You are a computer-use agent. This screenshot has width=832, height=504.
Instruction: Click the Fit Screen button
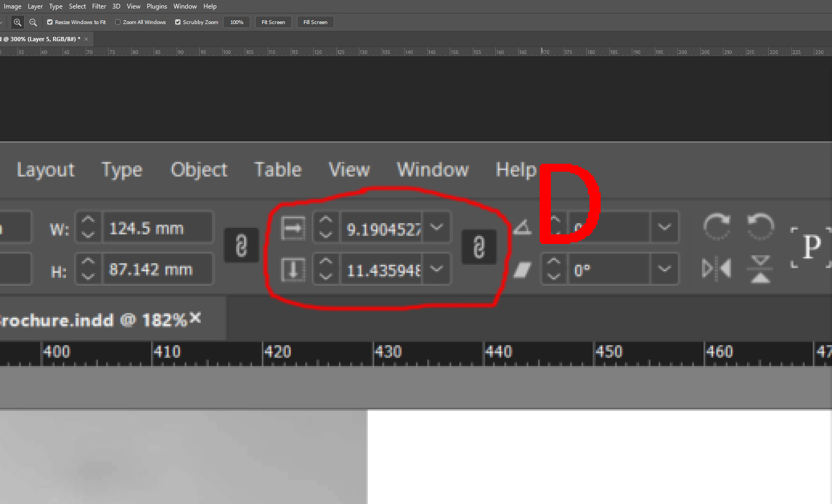pos(273,22)
